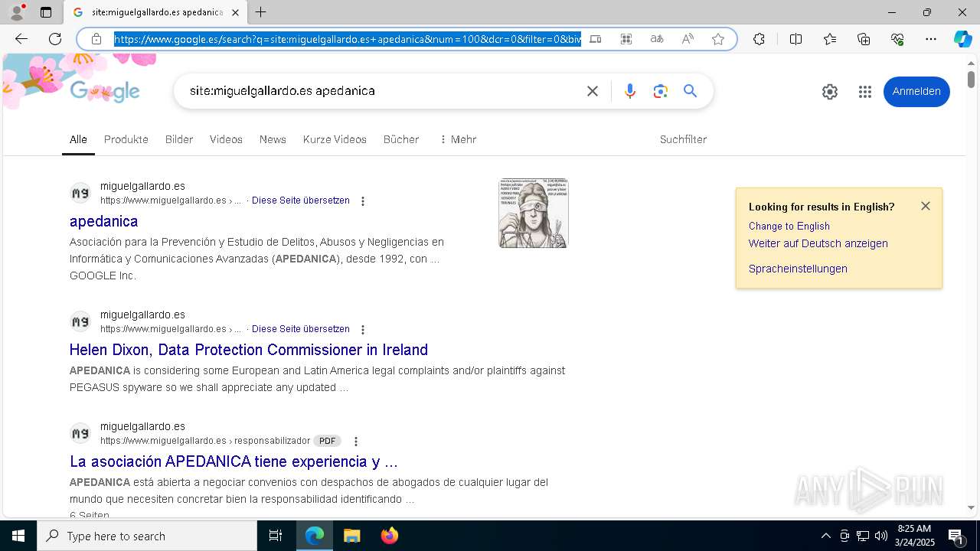The height and width of the screenshot is (551, 980).
Task: Click the translate page icon in address bar
Action: (657, 39)
